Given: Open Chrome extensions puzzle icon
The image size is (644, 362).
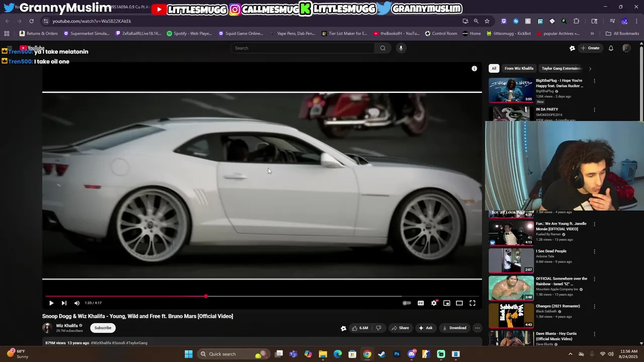Looking at the screenshot, I should [577, 21].
